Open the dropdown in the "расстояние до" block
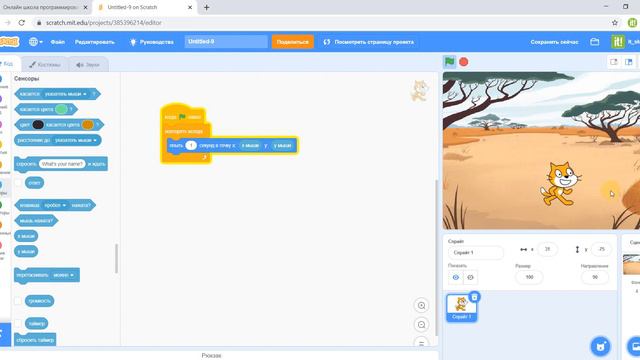The image size is (640, 360). pos(76,140)
